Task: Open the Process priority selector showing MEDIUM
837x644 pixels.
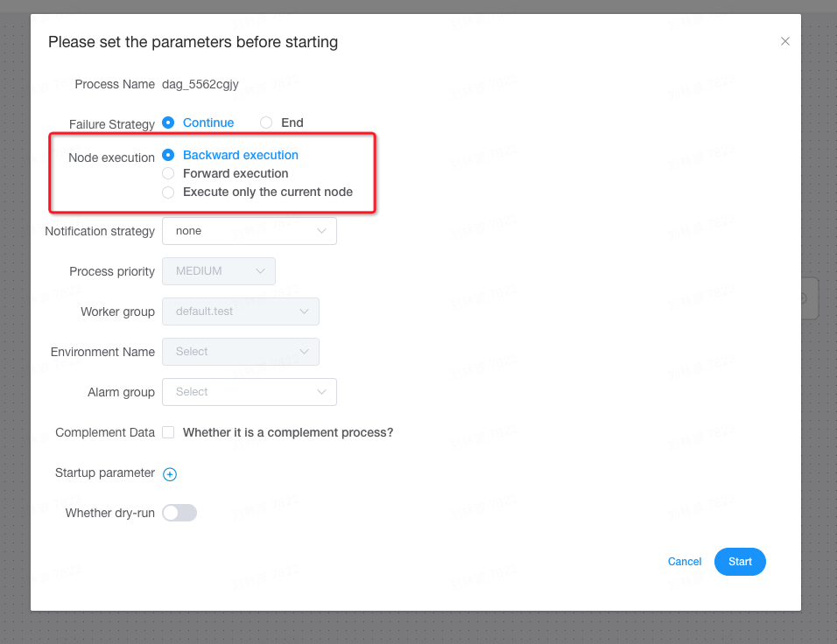Action: tap(219, 271)
